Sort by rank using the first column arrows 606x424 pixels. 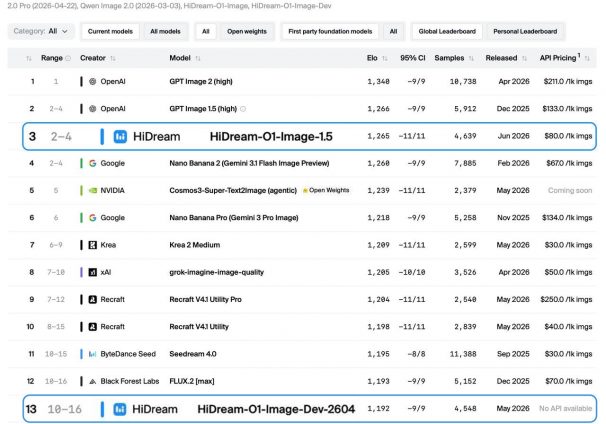(x=29, y=58)
